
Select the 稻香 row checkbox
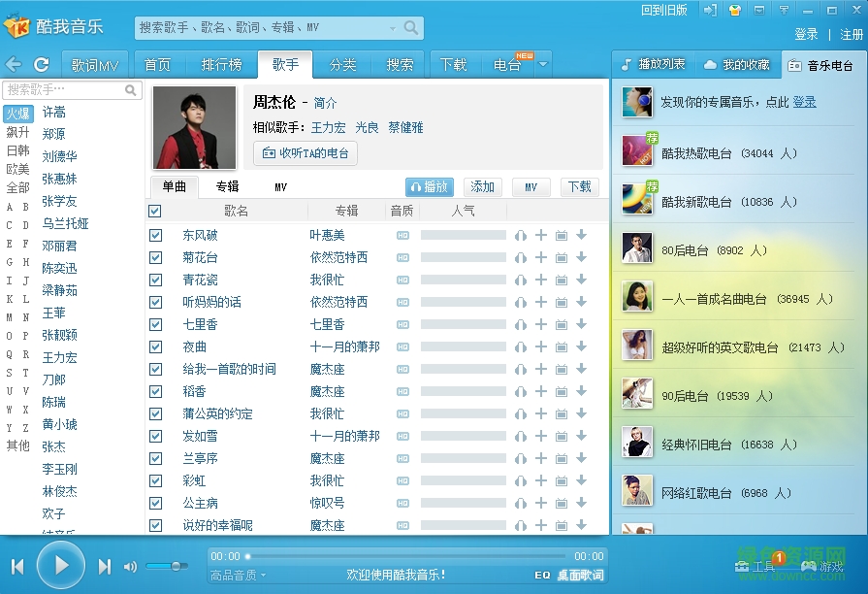(x=155, y=391)
